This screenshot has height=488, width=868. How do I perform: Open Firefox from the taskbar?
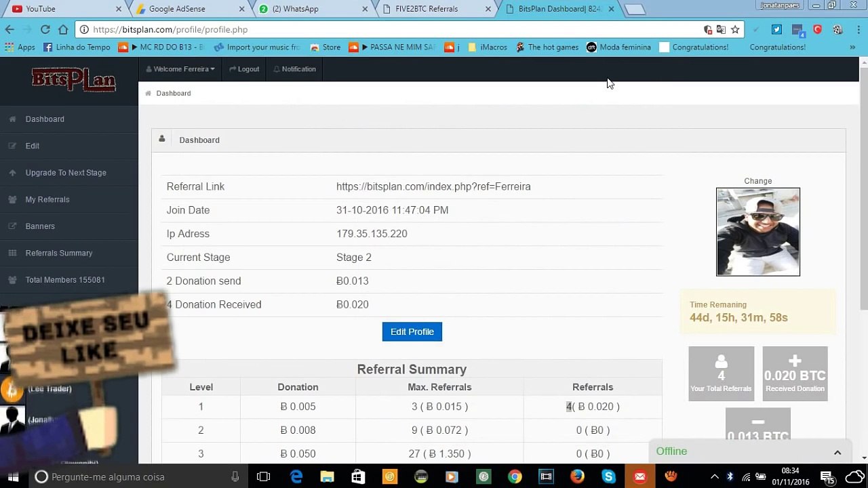tap(577, 476)
